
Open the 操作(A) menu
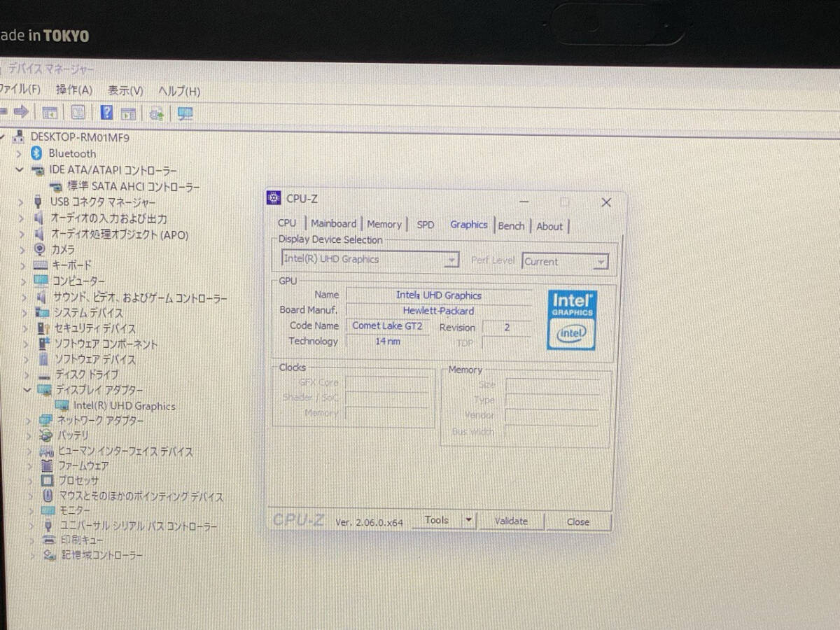(x=74, y=90)
